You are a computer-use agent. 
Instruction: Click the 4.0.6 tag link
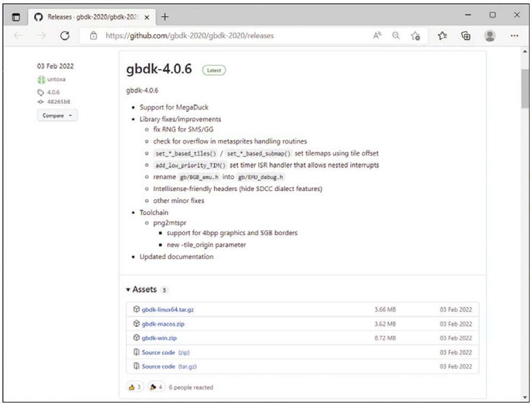[53, 92]
